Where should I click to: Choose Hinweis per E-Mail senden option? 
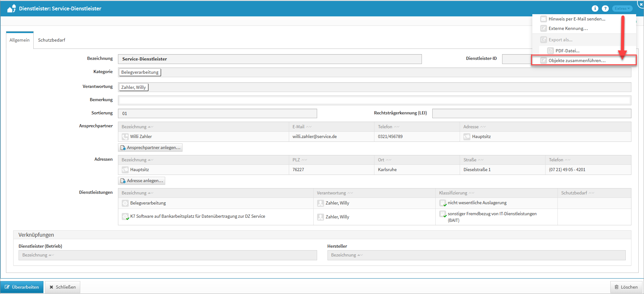pos(577,19)
